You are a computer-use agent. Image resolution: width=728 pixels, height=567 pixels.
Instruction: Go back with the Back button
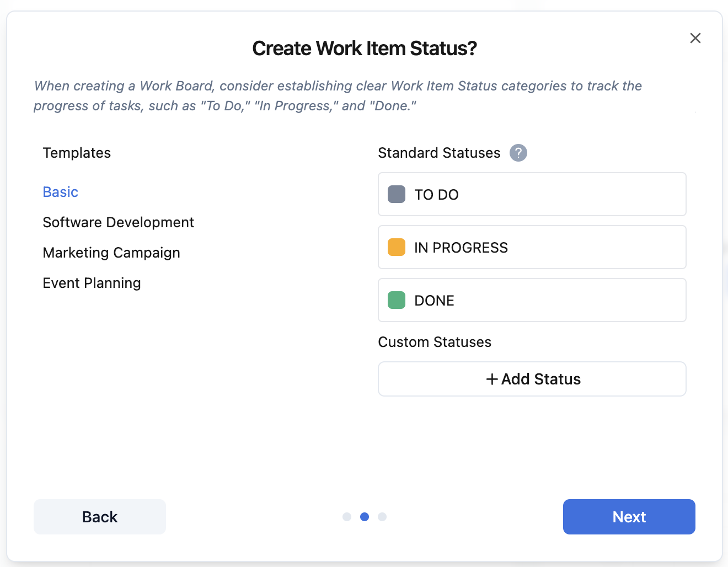click(x=100, y=517)
